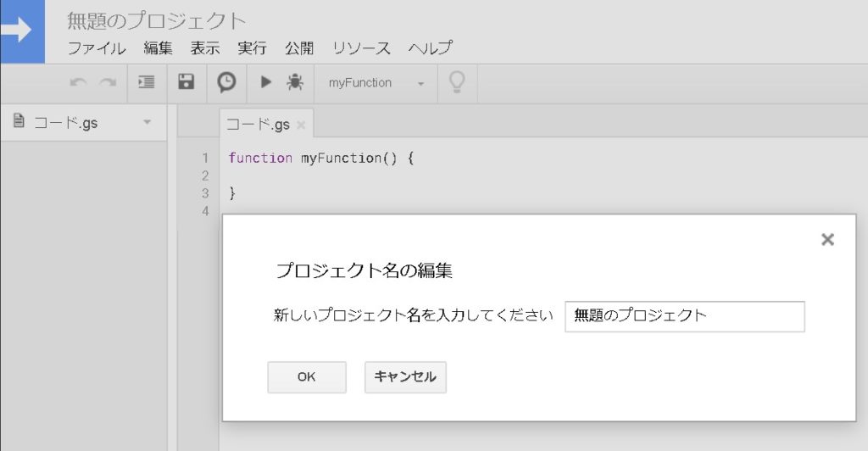Screen dimensions: 868x451
Task: Confirm the project name with OK
Action: point(306,377)
